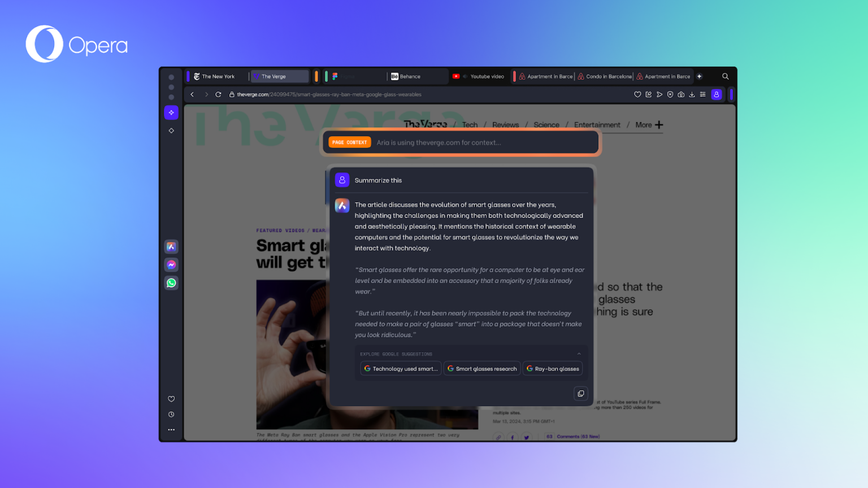868x488 pixels.
Task: Open sidebar options via three-dots menu
Action: tap(171, 429)
